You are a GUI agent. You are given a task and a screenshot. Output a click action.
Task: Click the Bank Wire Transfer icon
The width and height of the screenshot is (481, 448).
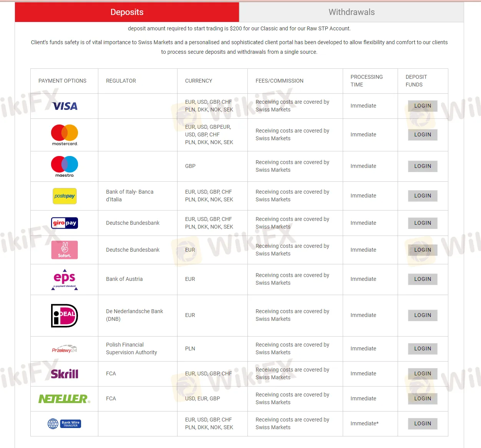(64, 423)
